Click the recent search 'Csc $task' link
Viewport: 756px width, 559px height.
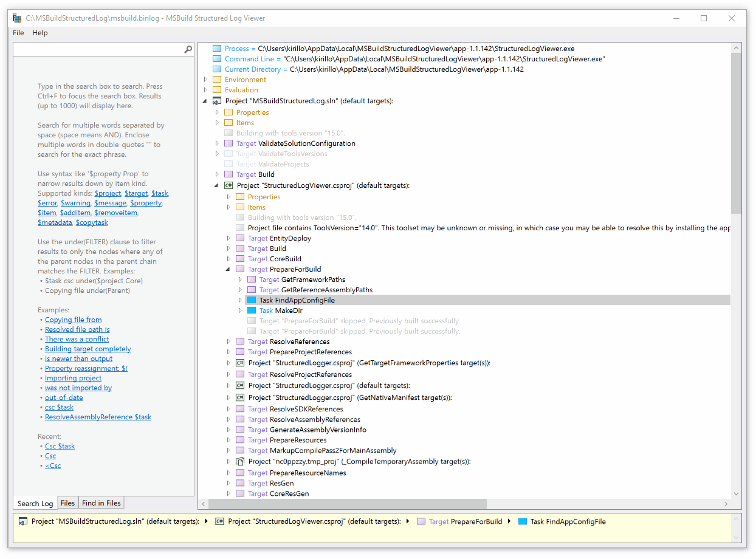60,446
